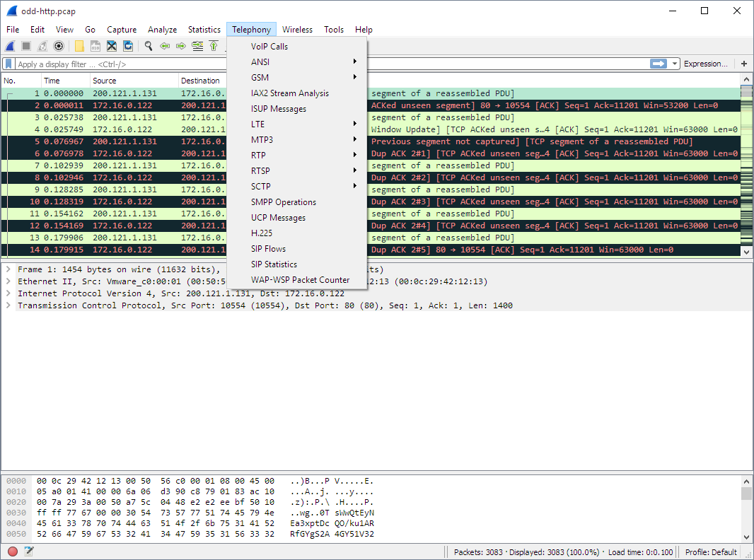Open the Statistics menu
This screenshot has height=560, width=754.
(x=204, y=30)
